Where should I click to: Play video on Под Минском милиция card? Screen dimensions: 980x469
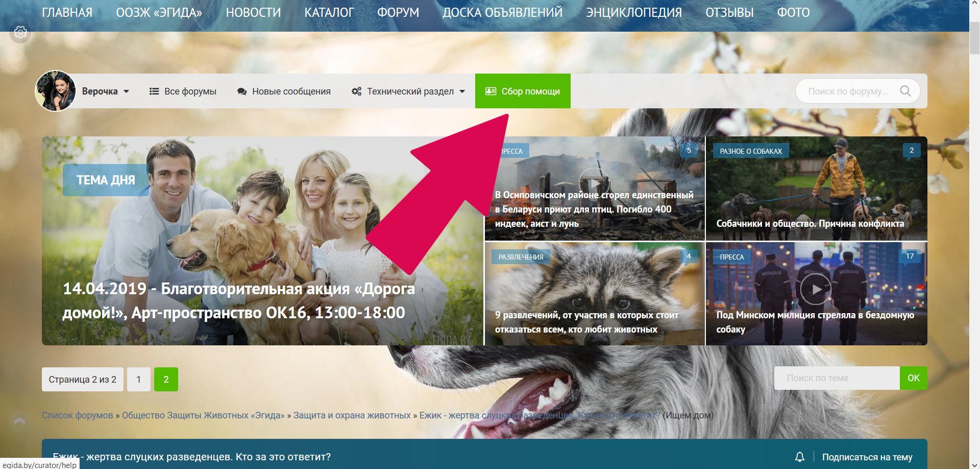click(x=816, y=289)
